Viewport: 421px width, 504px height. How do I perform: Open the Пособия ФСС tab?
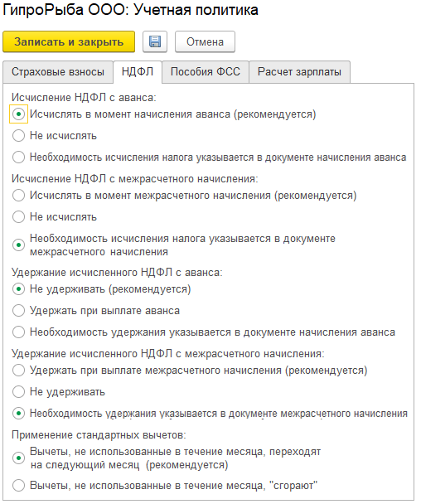(206, 71)
